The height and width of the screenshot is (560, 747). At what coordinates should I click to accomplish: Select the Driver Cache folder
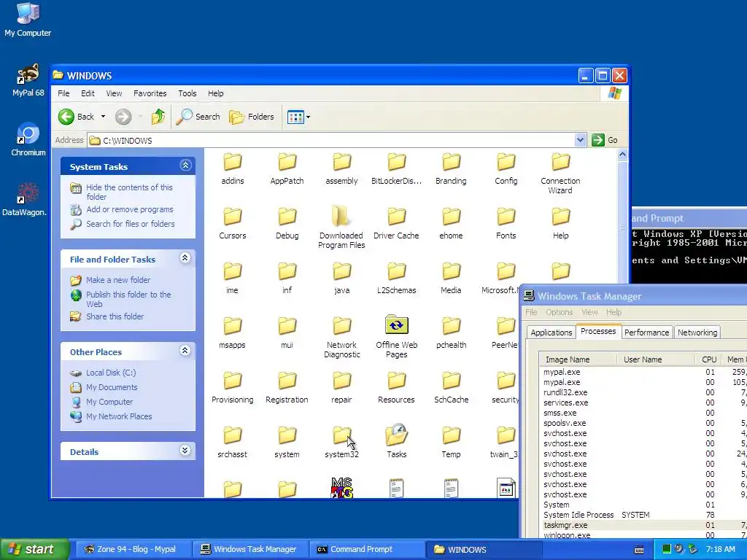pyautogui.click(x=396, y=224)
